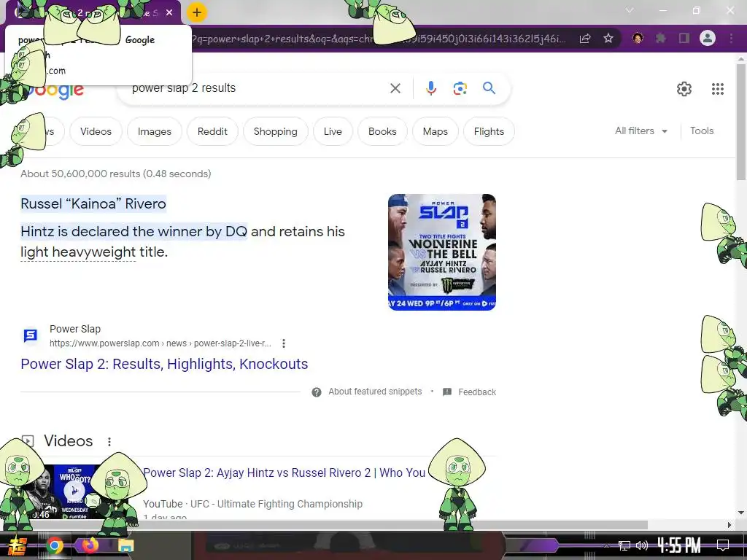Play the Who You Got video thumbnail
Viewport: 747px width, 560px height.
(x=74, y=491)
